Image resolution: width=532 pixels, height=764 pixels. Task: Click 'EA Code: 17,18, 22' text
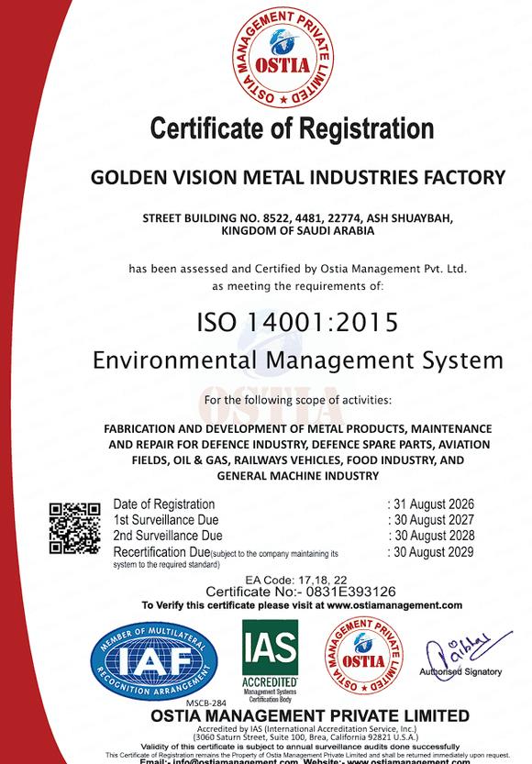[295, 580]
